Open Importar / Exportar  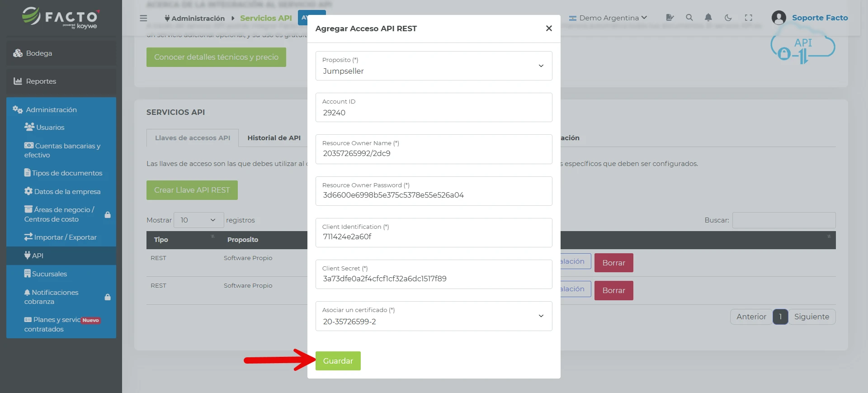[x=61, y=237]
